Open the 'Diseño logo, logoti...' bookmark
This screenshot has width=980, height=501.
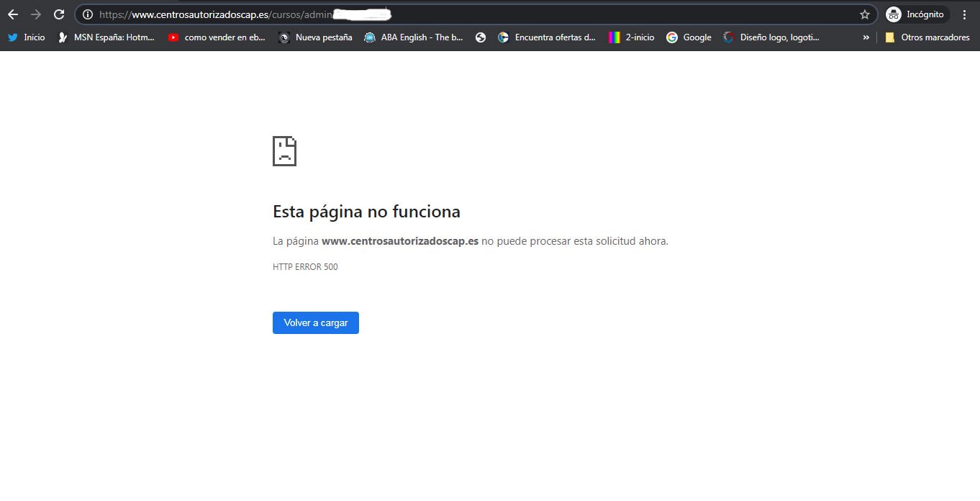771,37
